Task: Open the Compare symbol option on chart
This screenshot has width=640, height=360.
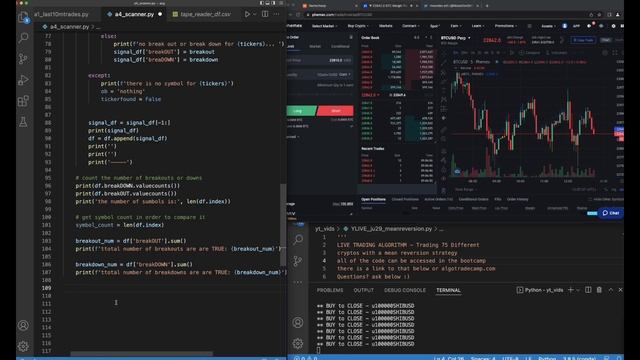Action: 531,53
